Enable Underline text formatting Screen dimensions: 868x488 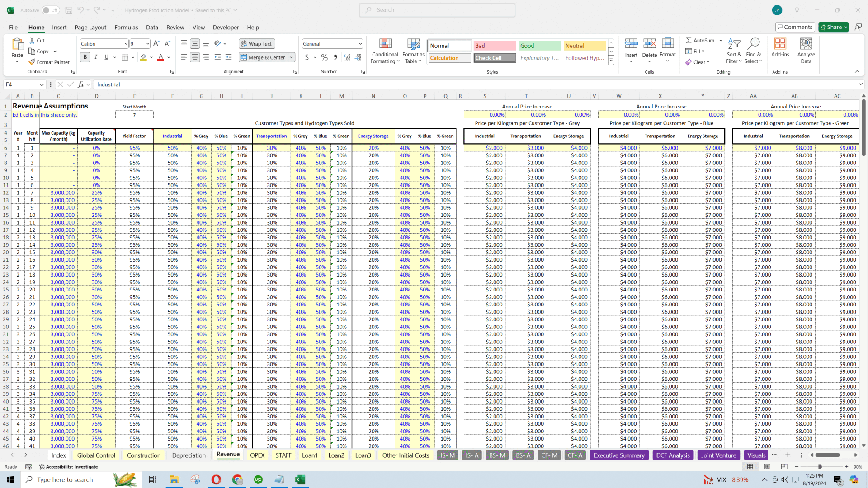[x=106, y=57]
